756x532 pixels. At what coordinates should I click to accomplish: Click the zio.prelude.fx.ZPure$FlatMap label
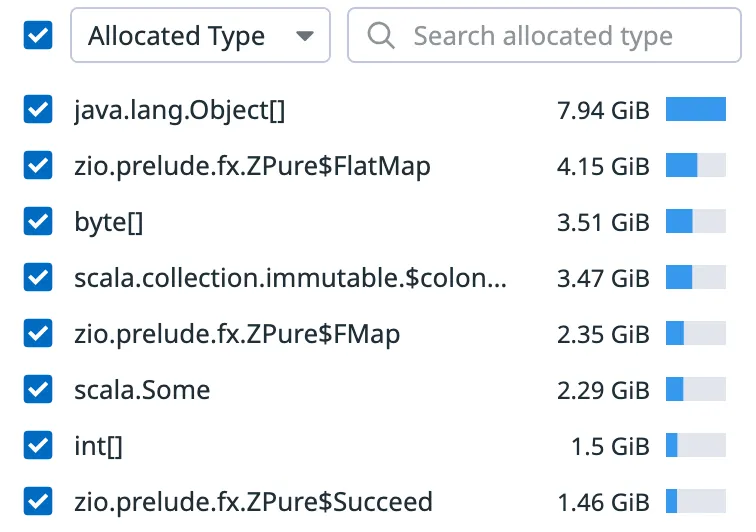[x=252, y=166]
